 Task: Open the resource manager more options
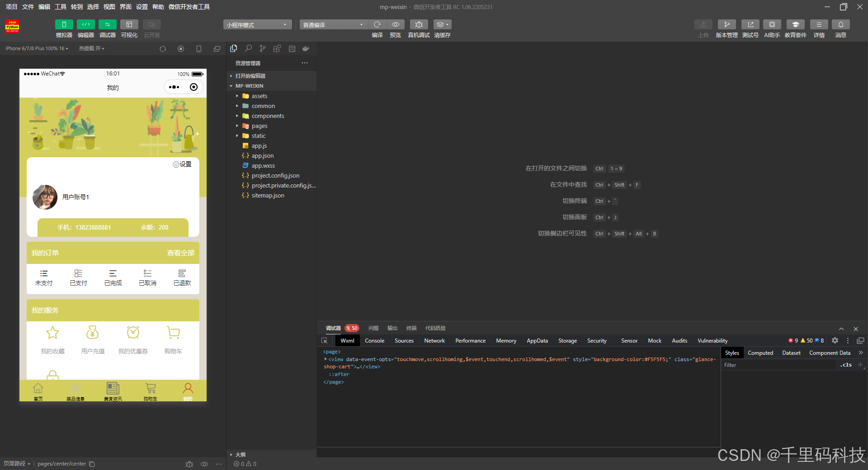point(305,63)
